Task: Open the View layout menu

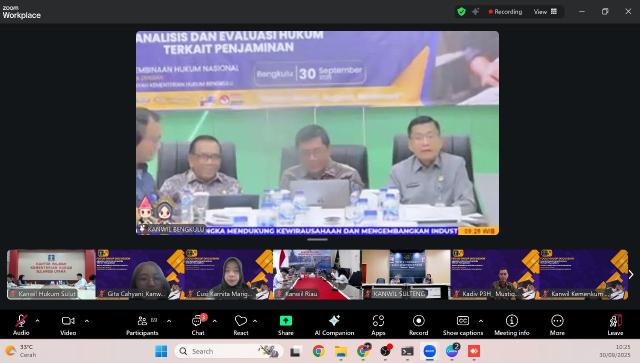Action: pos(545,11)
